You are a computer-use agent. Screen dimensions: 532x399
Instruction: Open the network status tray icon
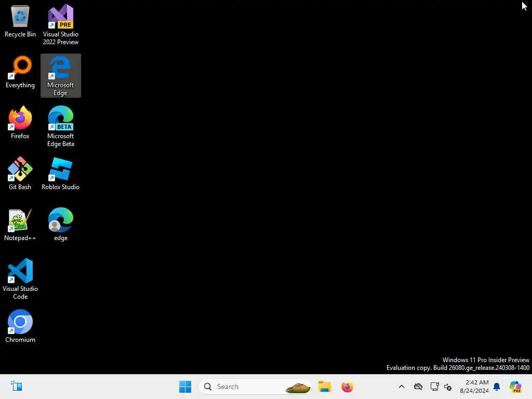[x=434, y=387]
